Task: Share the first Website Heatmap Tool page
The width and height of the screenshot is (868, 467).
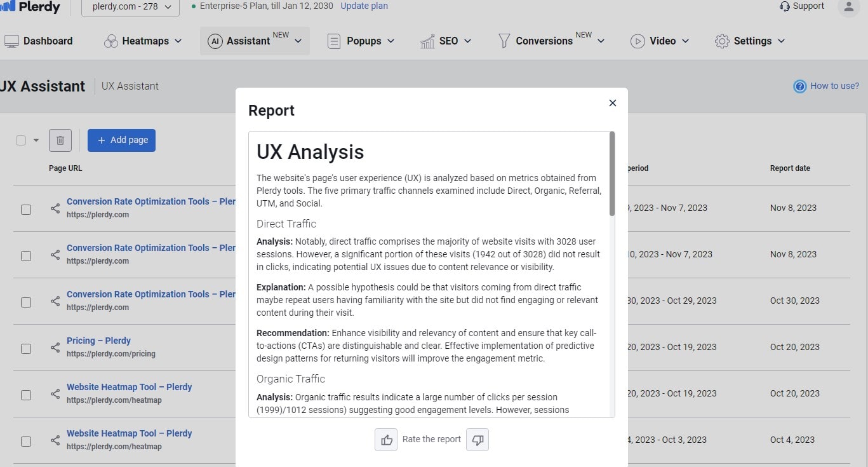Action: 55,394
